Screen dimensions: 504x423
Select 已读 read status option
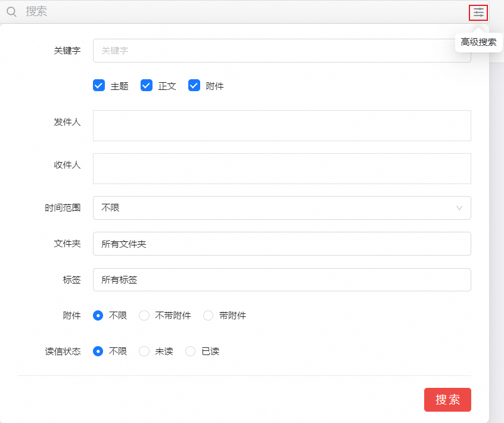(189, 352)
